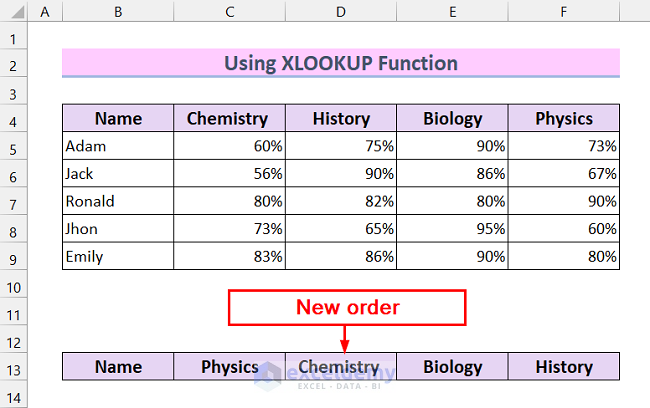This screenshot has height=408, width=650.
Task: Select Adam's Physics score of 73%
Action: coord(563,146)
